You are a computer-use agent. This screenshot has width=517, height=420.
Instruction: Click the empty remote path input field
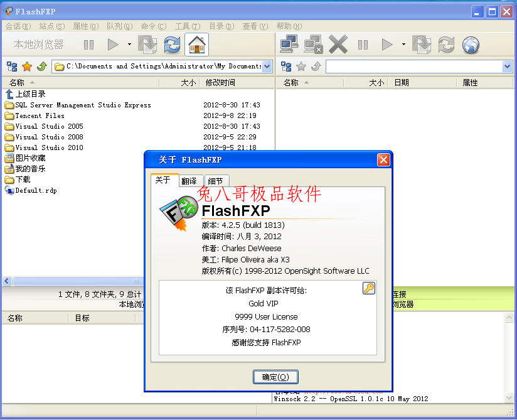click(x=415, y=67)
